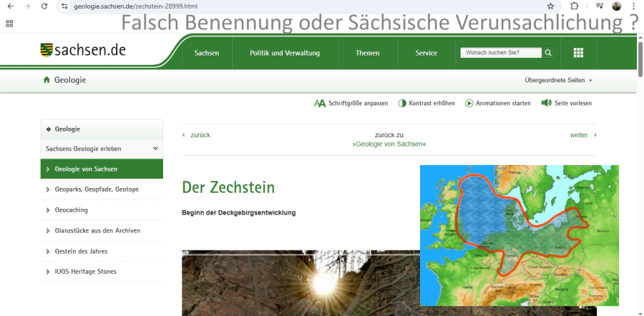Open the Politik und Verwaltung menu

285,53
